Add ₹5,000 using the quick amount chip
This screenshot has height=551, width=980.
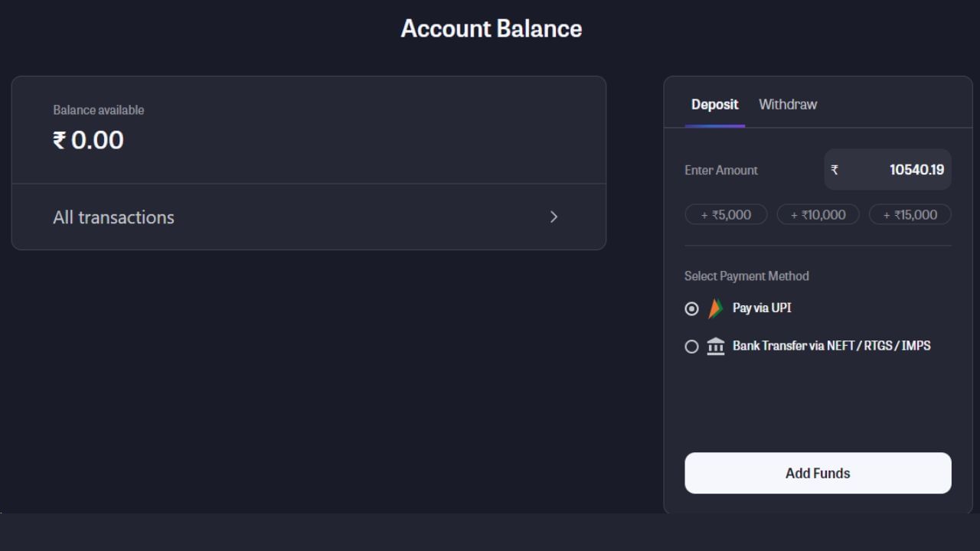tap(726, 214)
